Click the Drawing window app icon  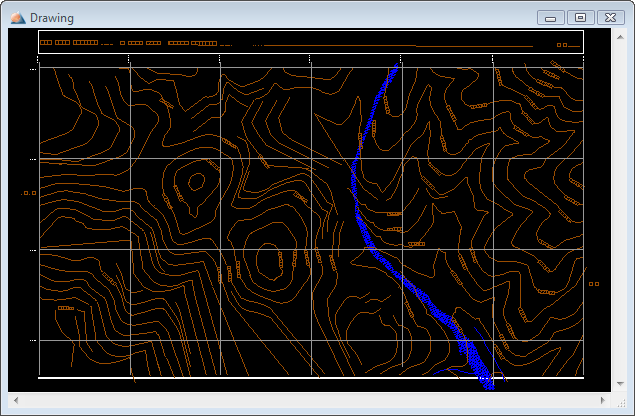(x=18, y=18)
